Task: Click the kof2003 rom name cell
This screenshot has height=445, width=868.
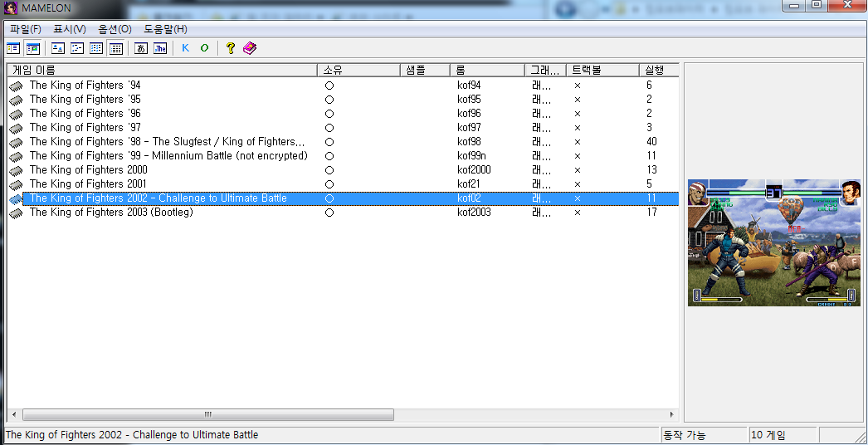Action: [x=474, y=213]
